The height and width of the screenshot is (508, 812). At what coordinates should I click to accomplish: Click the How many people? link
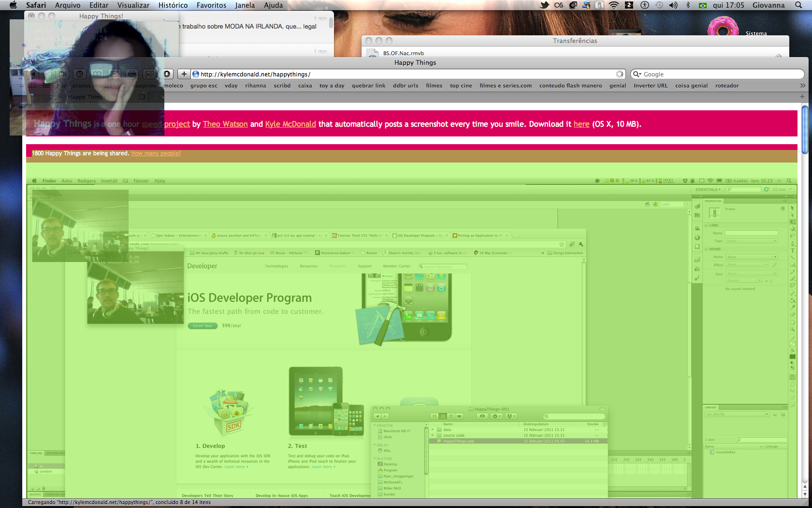point(156,153)
